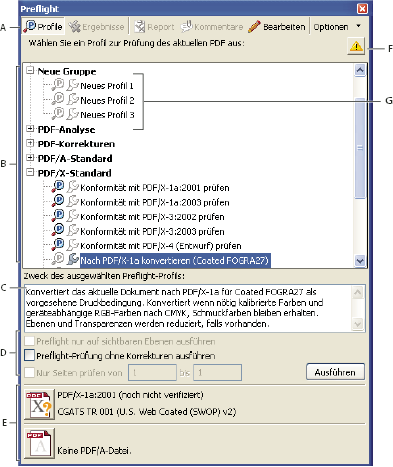Open the Report tab

pos(154,27)
